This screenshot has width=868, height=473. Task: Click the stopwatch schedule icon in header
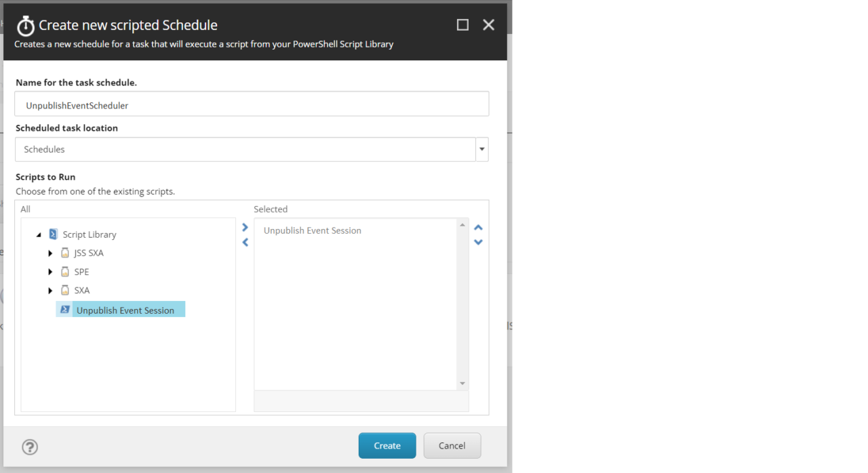pyautogui.click(x=26, y=26)
